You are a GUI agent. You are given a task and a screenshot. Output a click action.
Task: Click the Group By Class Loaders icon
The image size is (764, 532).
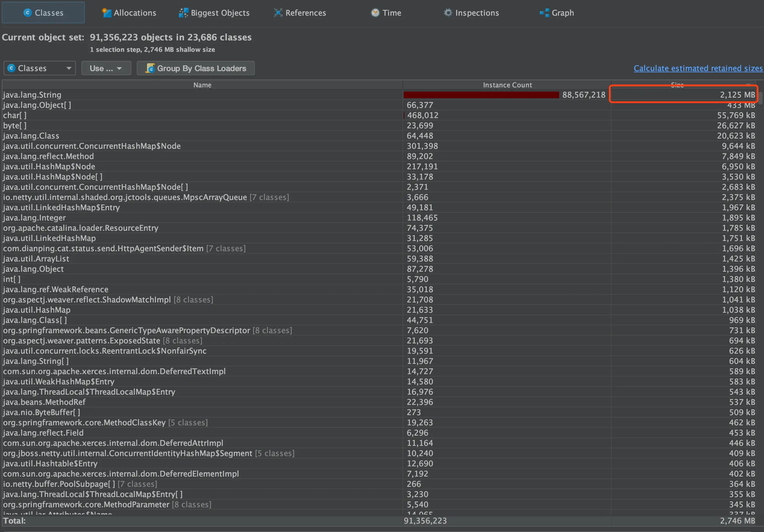point(150,68)
